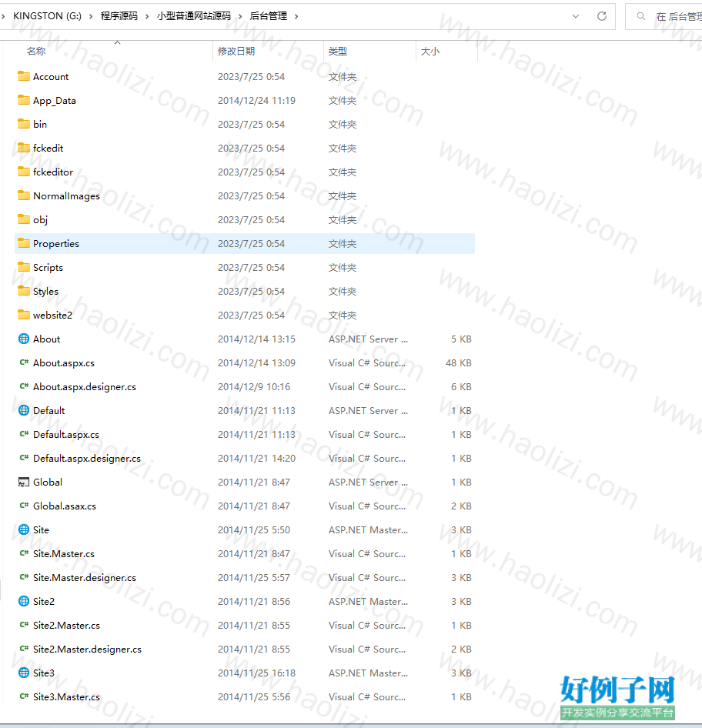
Task: Click the Site2 master page globe icon
Action: (24, 601)
